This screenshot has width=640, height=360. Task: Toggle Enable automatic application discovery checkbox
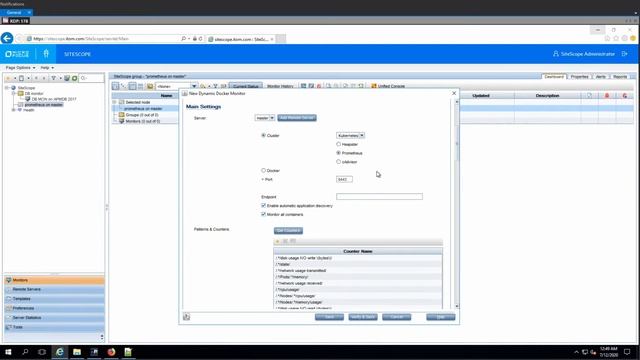(263, 205)
